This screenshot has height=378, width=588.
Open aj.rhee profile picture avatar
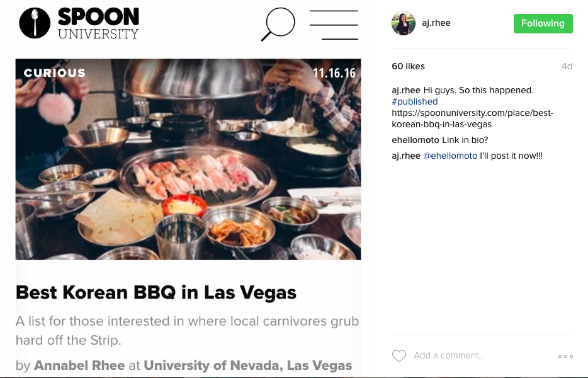(x=404, y=23)
